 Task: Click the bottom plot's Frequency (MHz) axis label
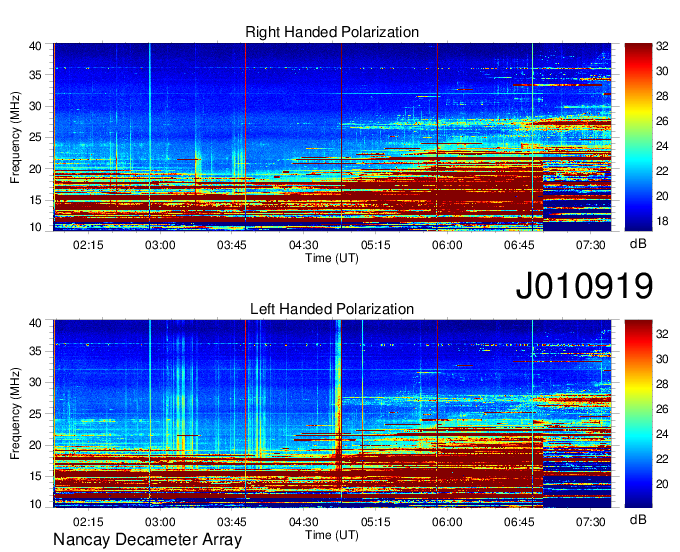point(15,414)
